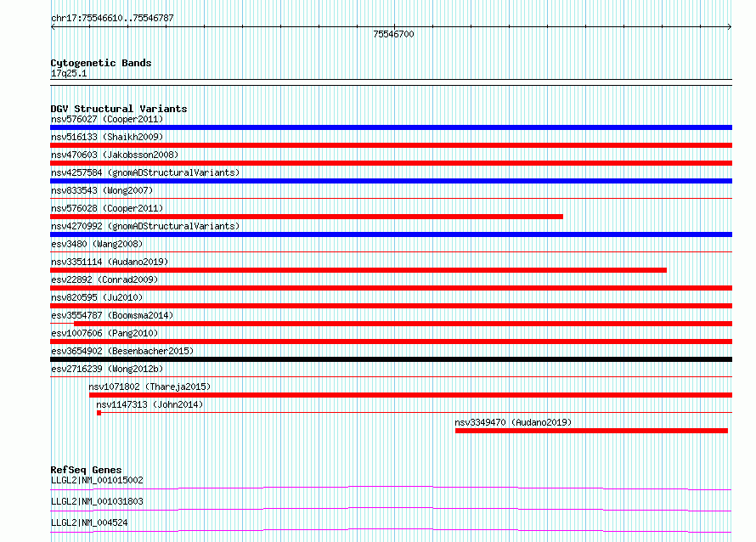This screenshot has width=756, height=542.
Task: Open variant esv1007606 (Pang2010) label
Action: (x=104, y=333)
